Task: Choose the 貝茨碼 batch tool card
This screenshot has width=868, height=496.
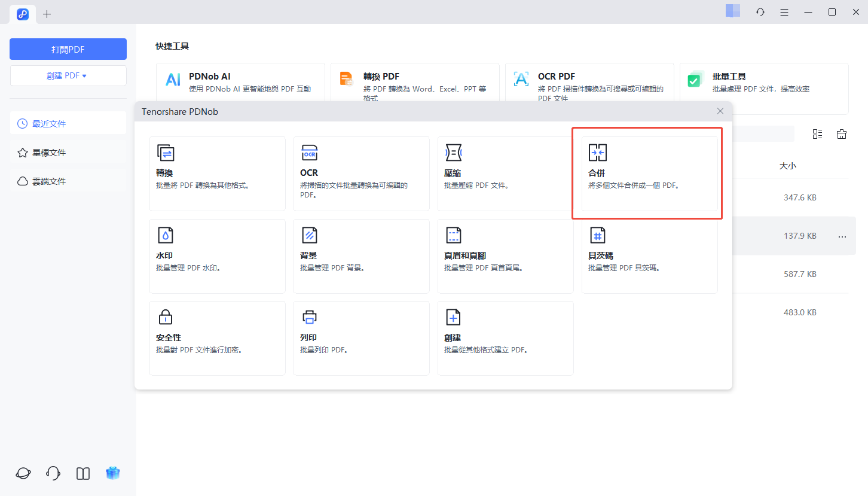Action: click(650, 256)
